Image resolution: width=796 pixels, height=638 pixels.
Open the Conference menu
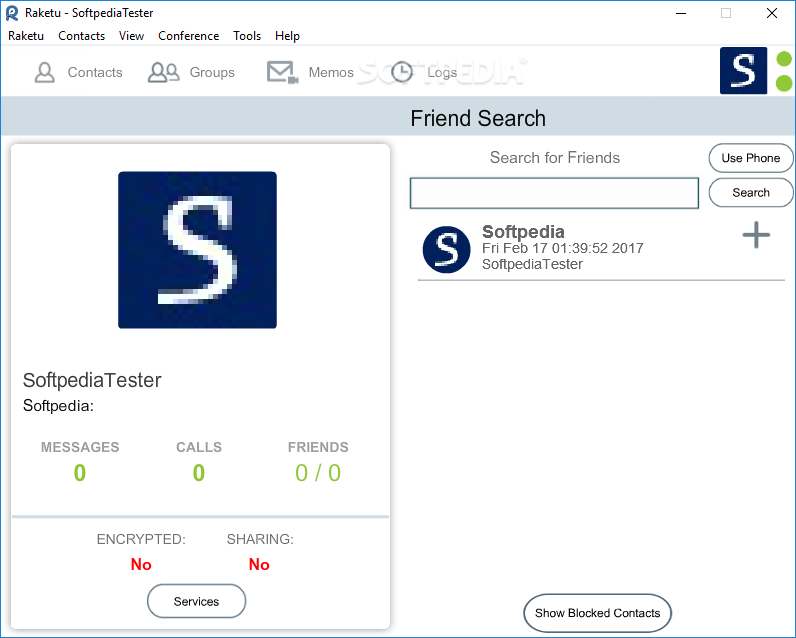188,36
